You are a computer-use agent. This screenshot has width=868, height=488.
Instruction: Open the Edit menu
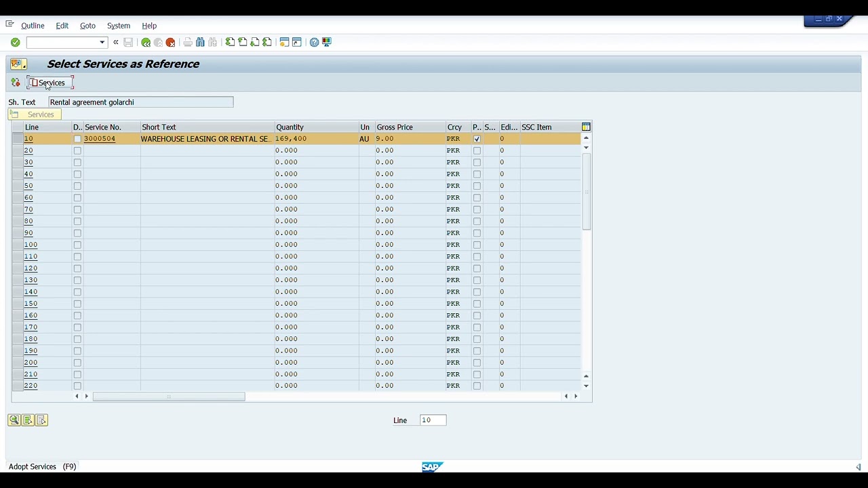pyautogui.click(x=62, y=26)
